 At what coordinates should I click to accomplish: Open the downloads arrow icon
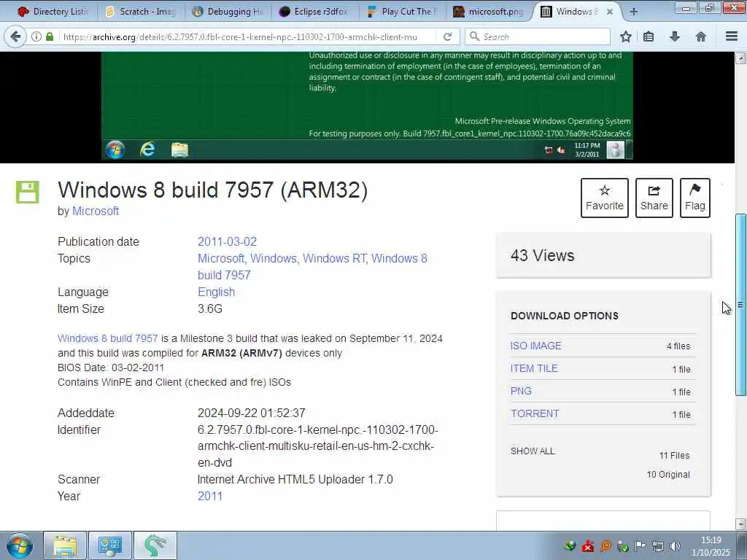pos(675,36)
